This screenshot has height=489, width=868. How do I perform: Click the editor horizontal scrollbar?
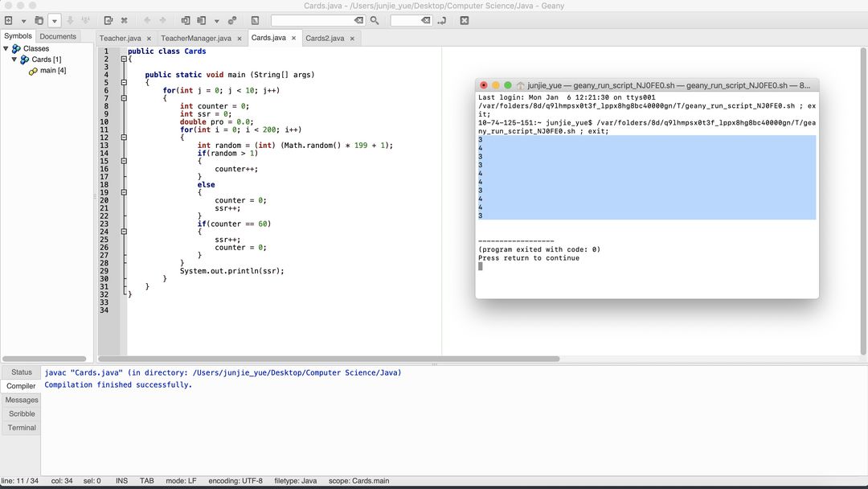tap(329, 359)
